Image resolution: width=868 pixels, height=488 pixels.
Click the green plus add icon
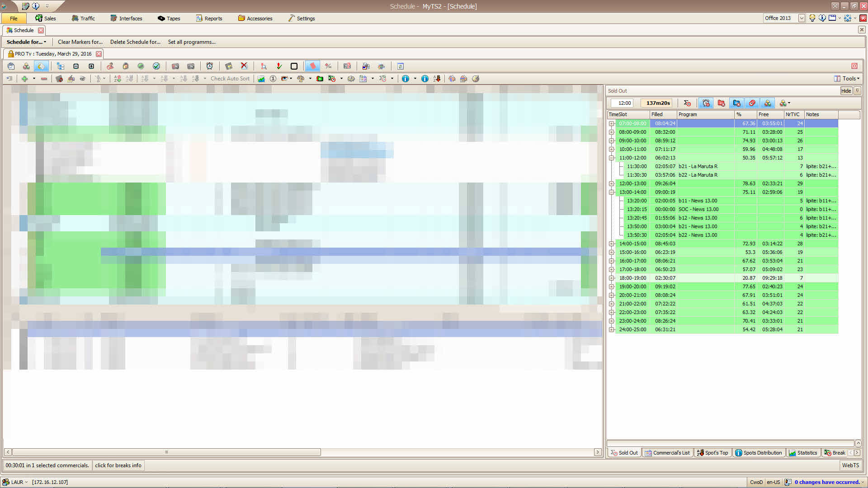(x=24, y=79)
